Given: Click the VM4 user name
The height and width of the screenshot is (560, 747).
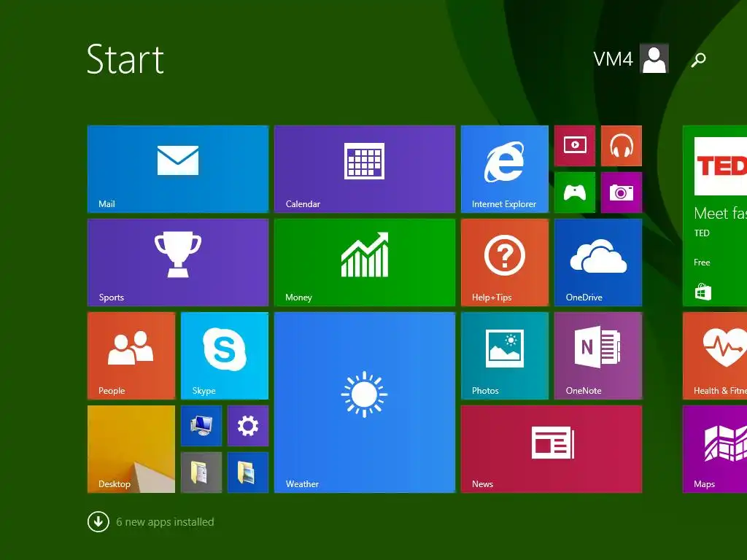Looking at the screenshot, I should 613,59.
